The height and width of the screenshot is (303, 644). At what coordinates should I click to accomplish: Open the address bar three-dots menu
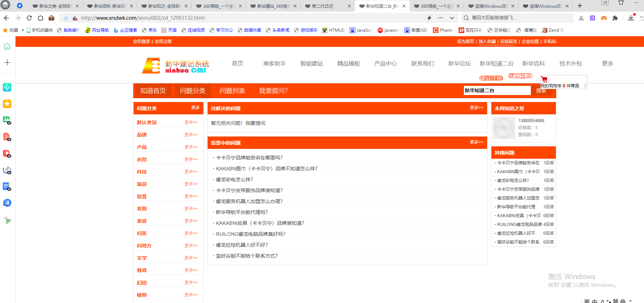pyautogui.click(x=440, y=18)
